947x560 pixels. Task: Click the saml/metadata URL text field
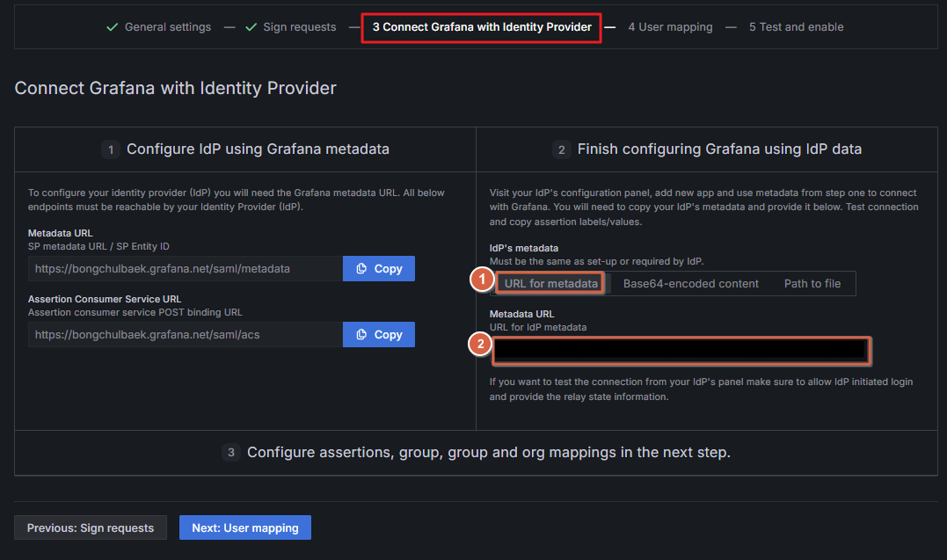185,269
